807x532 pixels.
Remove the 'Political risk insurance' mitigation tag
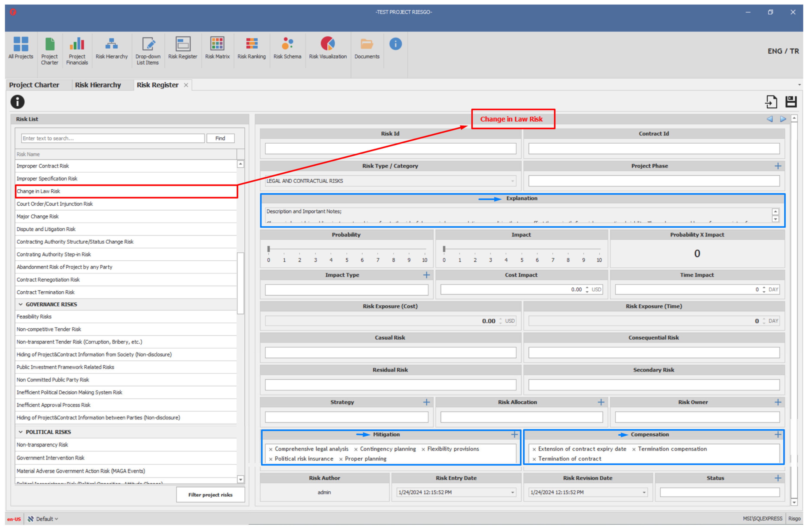coord(271,459)
